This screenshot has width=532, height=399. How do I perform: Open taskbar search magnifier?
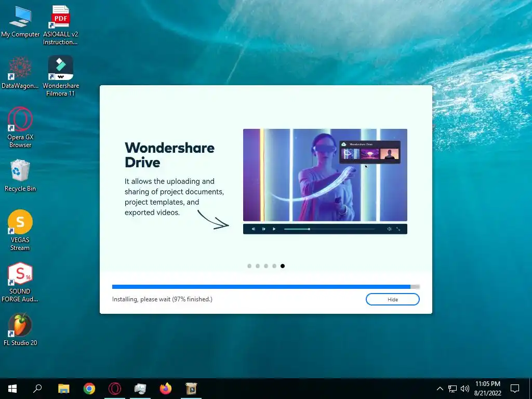click(x=37, y=389)
